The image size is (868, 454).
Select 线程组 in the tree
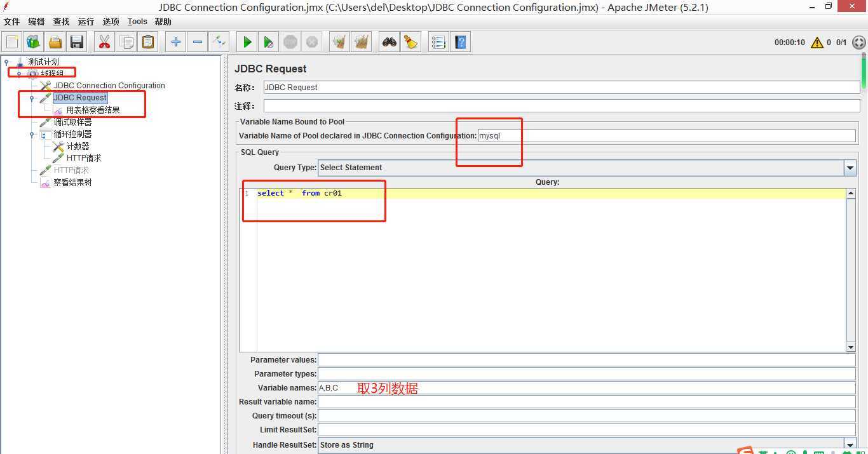click(52, 74)
